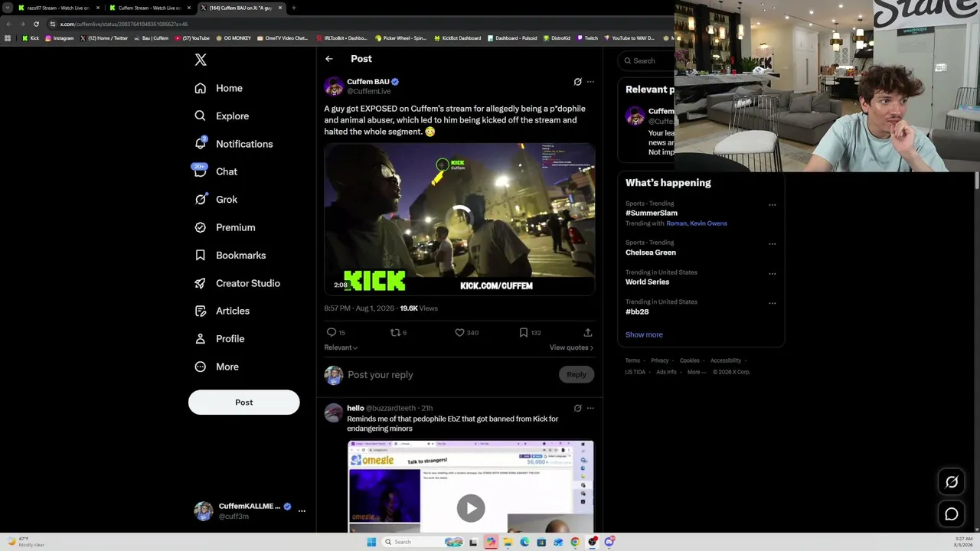Screen dimensions: 980x551
Task: Open the hello @buzzardteeth profile avatar
Action: point(334,413)
